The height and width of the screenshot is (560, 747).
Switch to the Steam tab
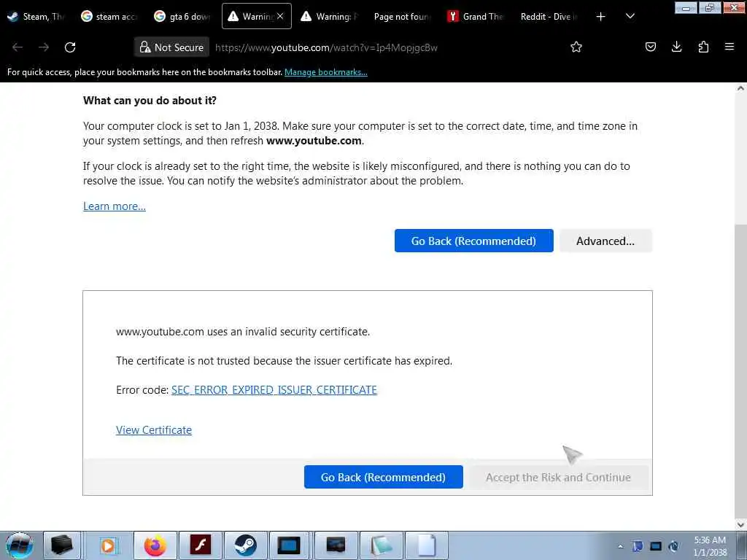(x=36, y=16)
